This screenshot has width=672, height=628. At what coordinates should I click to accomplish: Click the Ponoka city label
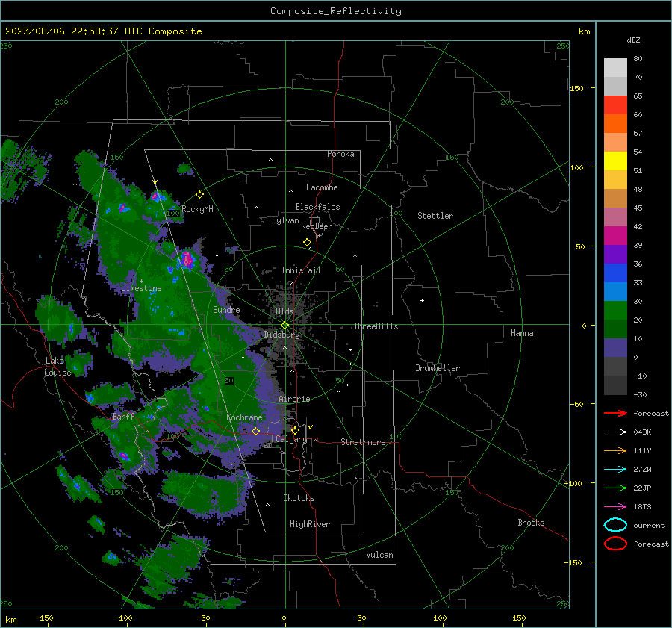point(340,154)
